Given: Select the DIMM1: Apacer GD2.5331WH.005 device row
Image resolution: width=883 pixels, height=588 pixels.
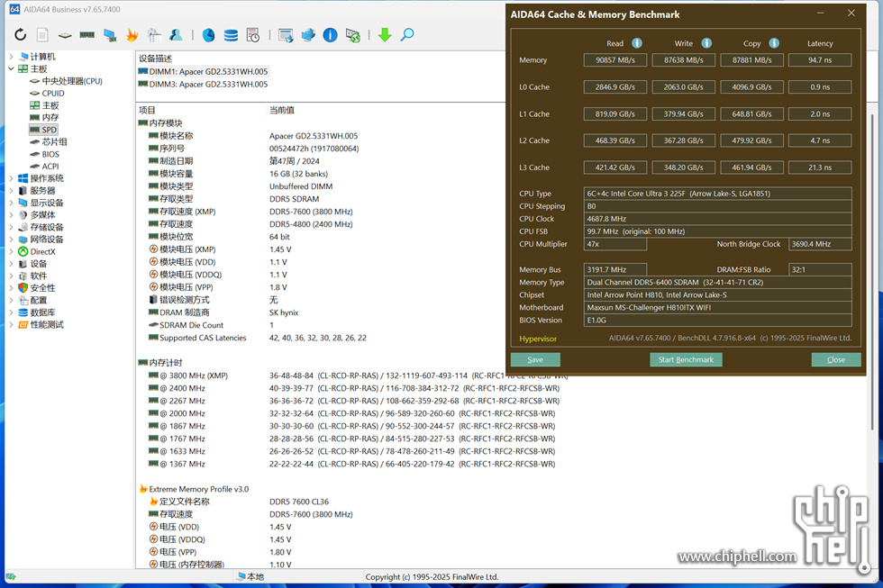Looking at the screenshot, I should tap(204, 71).
